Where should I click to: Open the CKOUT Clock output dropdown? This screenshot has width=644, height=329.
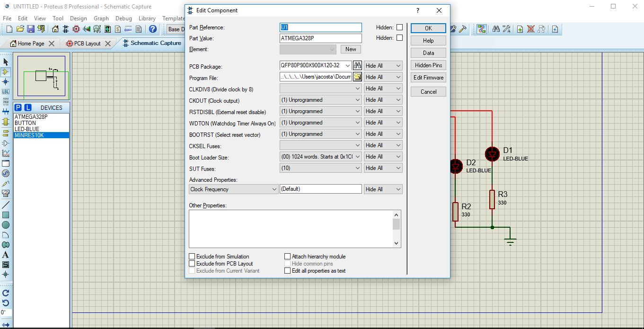point(321,100)
